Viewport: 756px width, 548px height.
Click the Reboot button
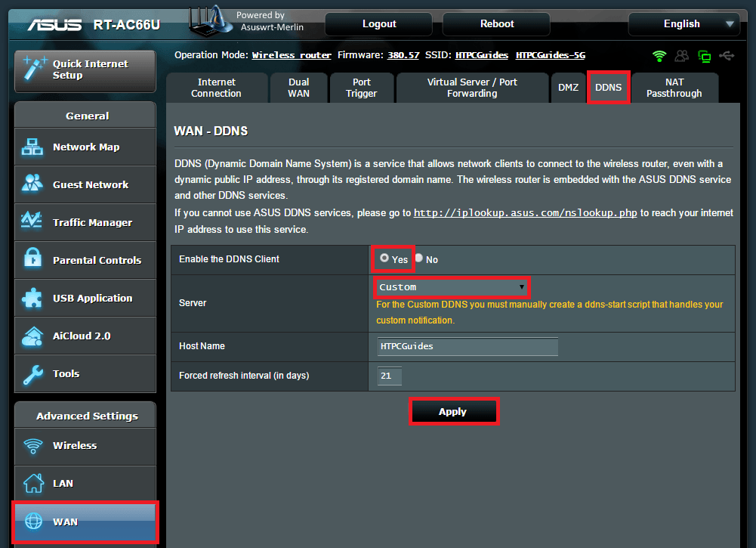click(496, 24)
